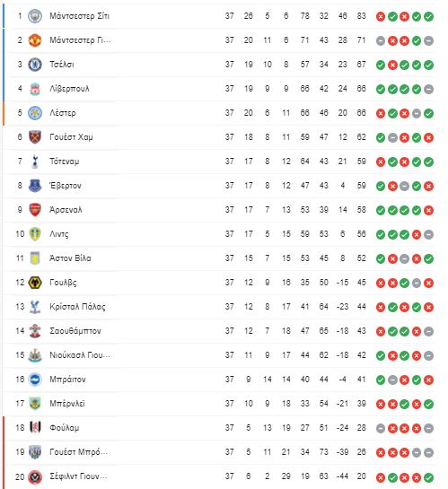The height and width of the screenshot is (489, 448).
Task: Open the Κρίσταλ Πάλας team link
Action: 78,307
